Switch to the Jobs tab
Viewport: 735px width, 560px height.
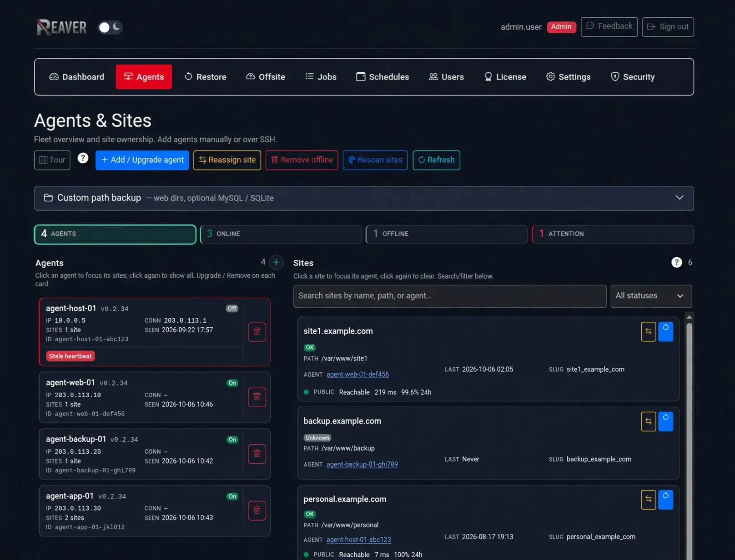click(321, 77)
